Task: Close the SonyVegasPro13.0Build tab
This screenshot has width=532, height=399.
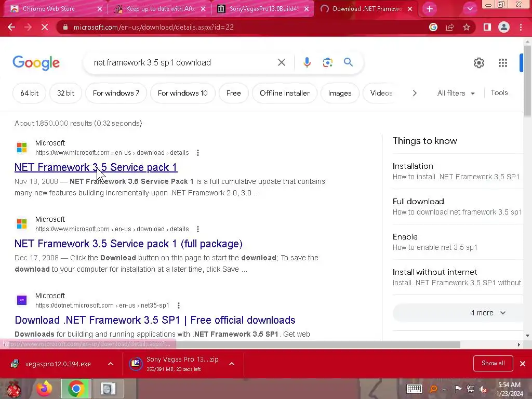Action: 307,9
